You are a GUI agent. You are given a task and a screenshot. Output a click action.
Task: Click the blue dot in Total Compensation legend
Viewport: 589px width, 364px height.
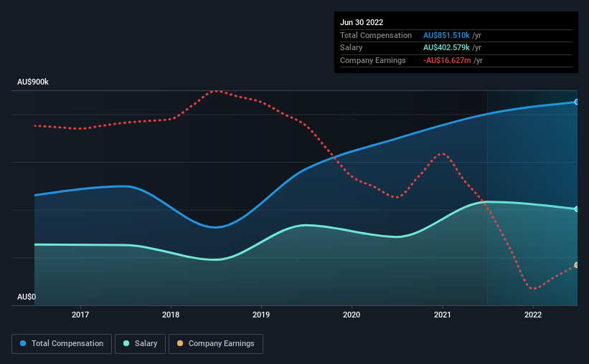(23, 343)
